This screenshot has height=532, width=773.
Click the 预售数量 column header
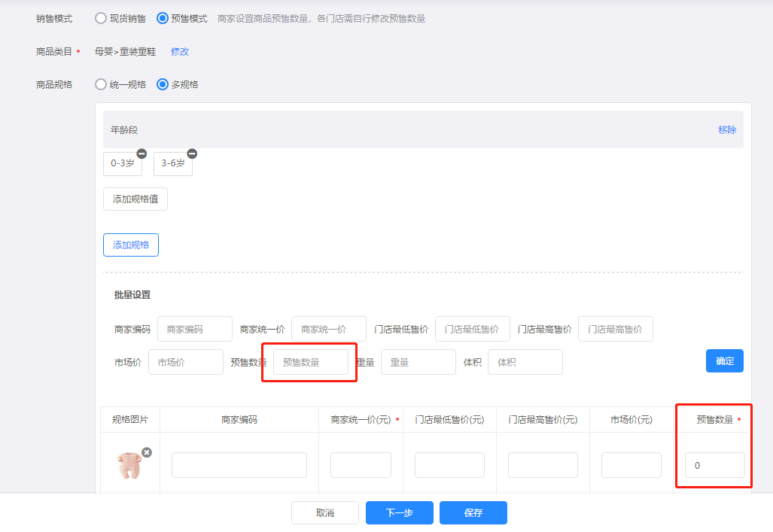click(x=715, y=420)
